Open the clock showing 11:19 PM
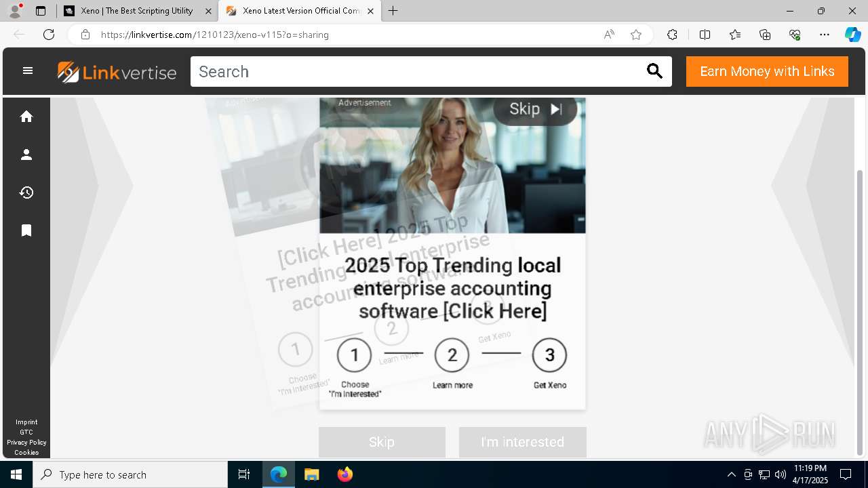 [x=810, y=474]
